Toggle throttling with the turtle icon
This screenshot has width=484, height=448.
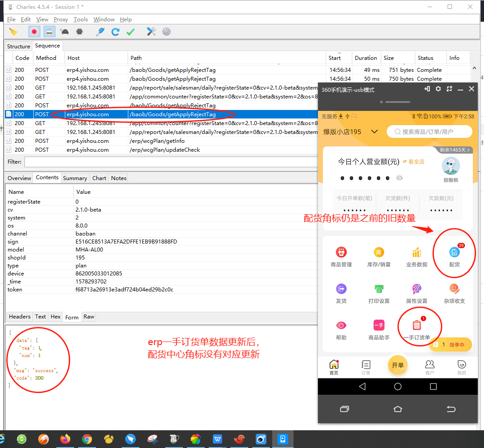tap(64, 31)
